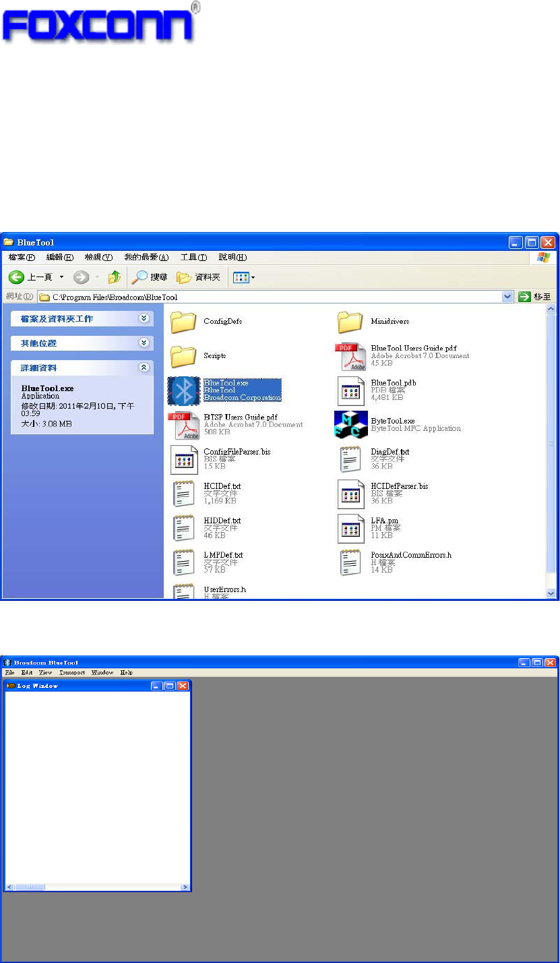The height and width of the screenshot is (963, 560).
Task: Select the HCIDef.txt file icon
Action: coord(183,494)
